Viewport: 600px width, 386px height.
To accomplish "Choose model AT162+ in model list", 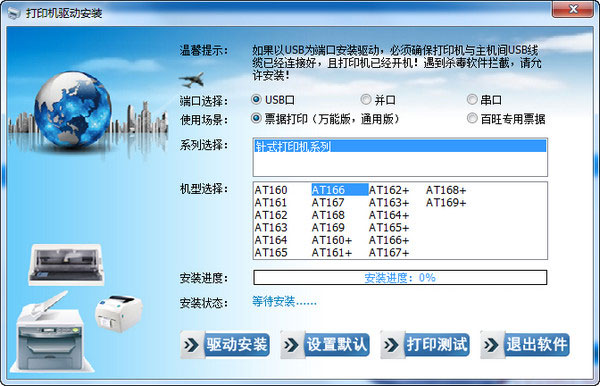I will [389, 190].
